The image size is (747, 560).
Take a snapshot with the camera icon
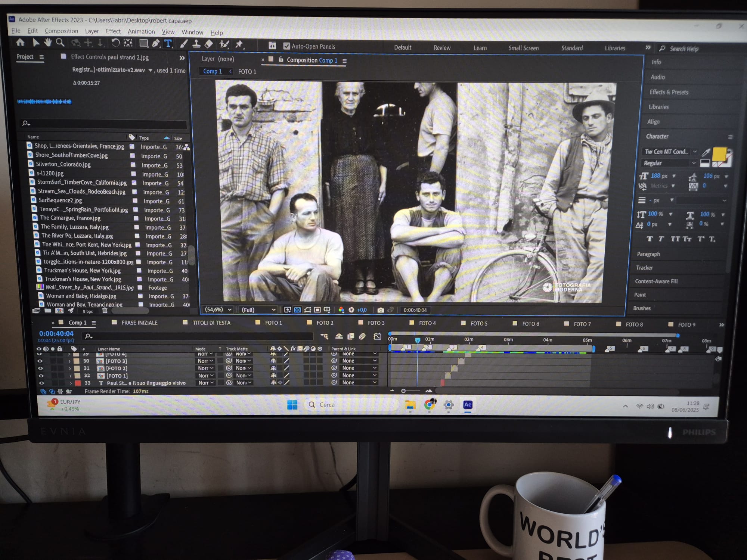pos(381,310)
